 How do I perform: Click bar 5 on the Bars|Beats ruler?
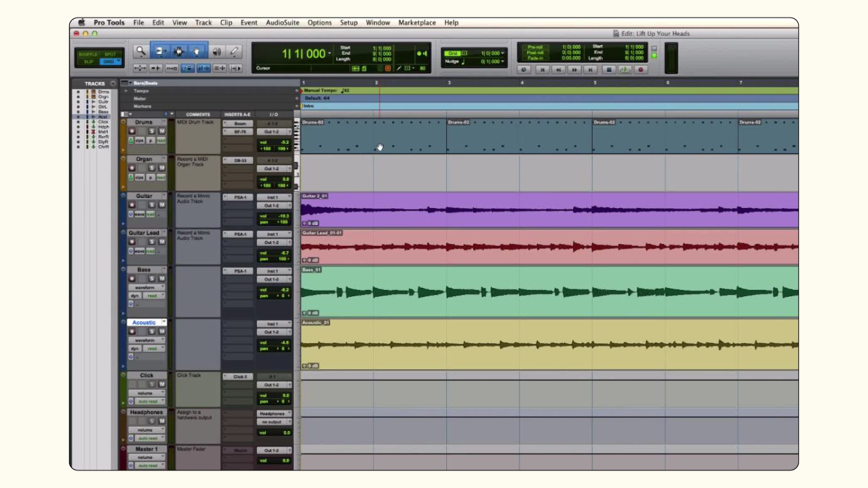point(595,83)
